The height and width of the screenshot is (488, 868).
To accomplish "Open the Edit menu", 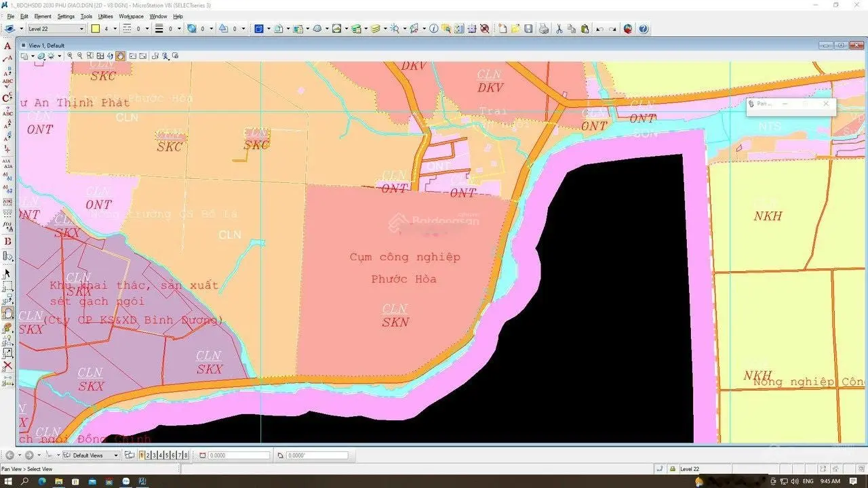I will point(24,16).
